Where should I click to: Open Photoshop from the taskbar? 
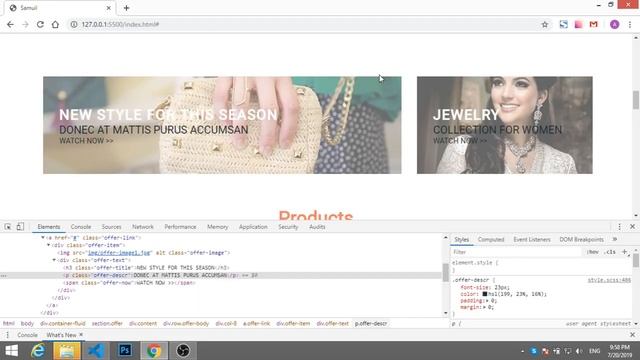[x=125, y=351]
